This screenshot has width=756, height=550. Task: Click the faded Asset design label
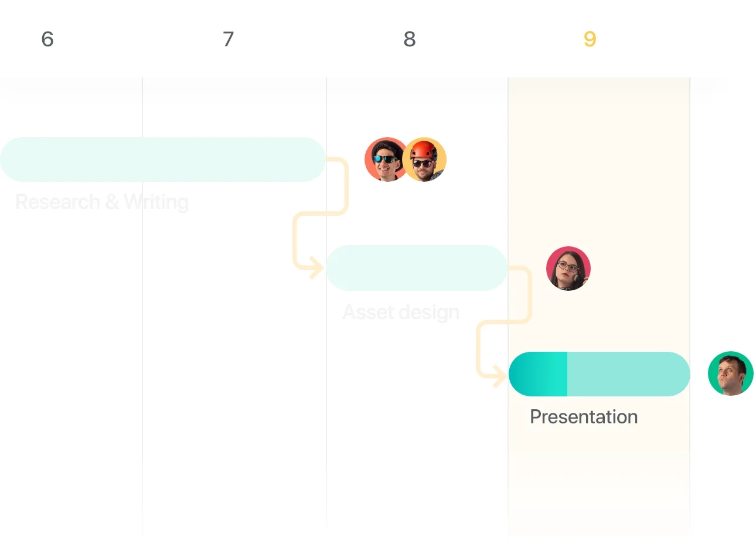coord(401,312)
